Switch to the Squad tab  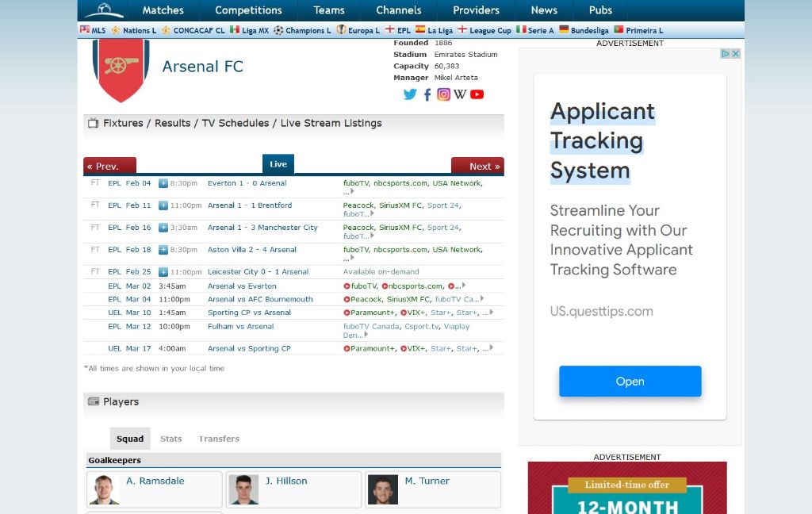point(130,439)
